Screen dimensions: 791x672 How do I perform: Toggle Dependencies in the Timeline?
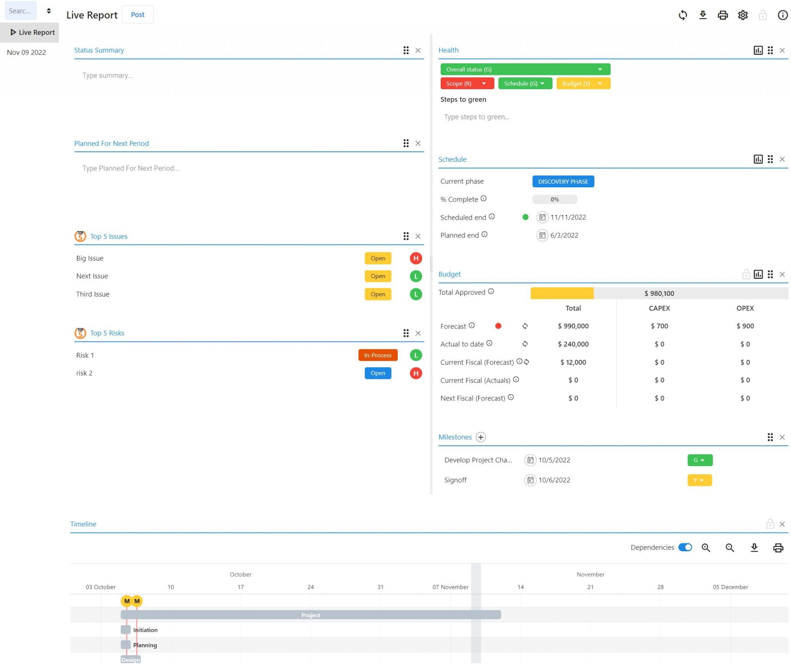pos(685,547)
